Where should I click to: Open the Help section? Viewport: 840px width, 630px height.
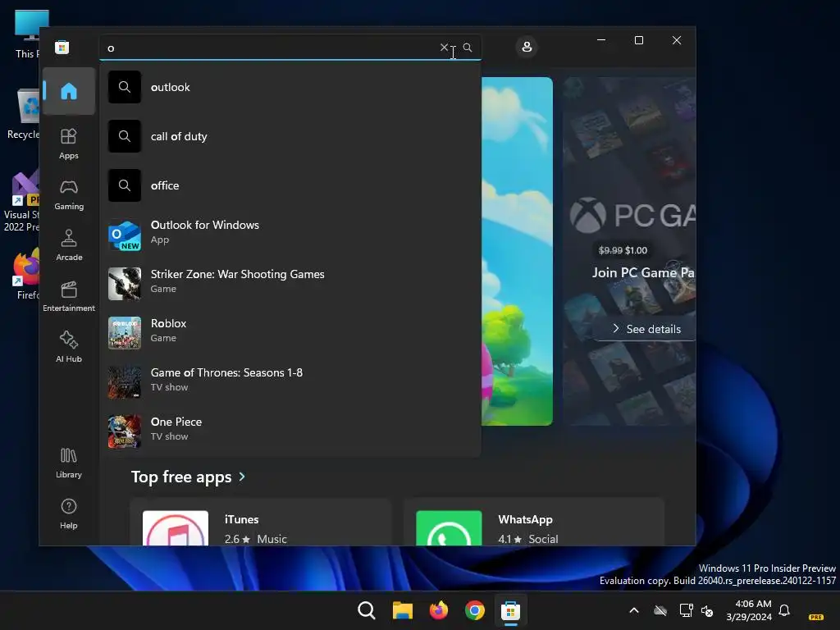(x=69, y=514)
